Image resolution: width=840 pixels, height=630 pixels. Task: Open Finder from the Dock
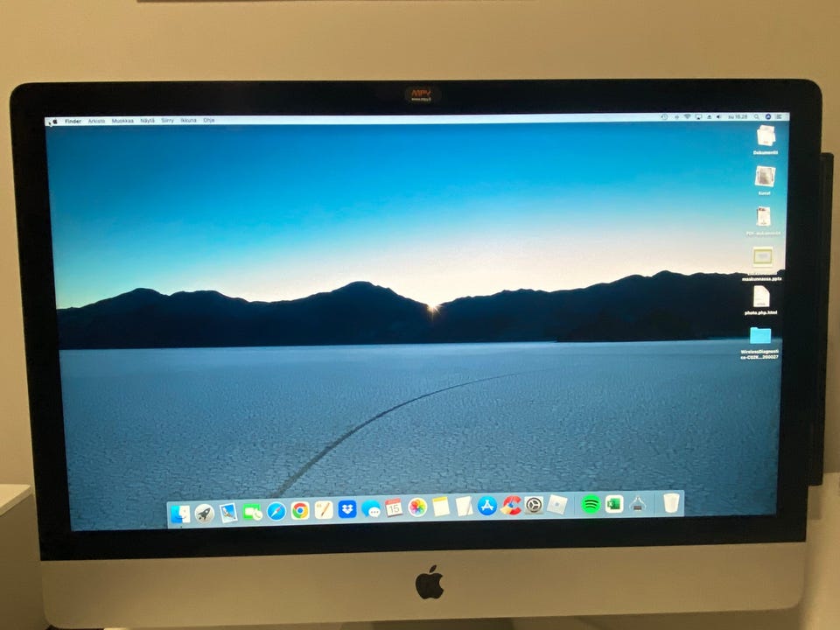(x=180, y=514)
